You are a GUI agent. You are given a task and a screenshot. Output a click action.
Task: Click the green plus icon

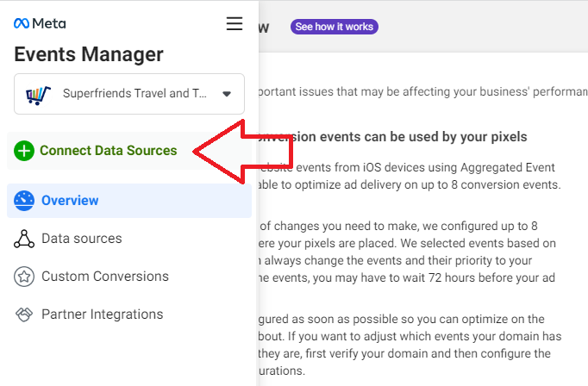[24, 151]
